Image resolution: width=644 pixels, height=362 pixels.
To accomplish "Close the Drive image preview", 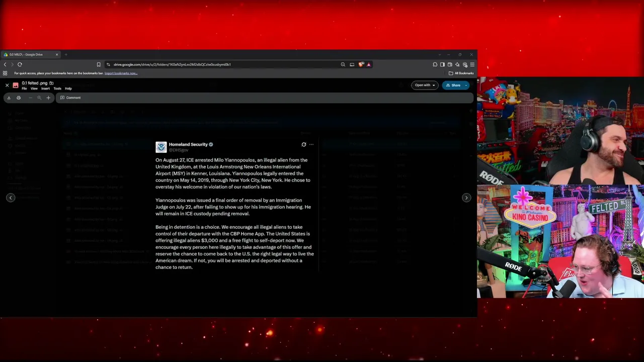I will (7, 85).
